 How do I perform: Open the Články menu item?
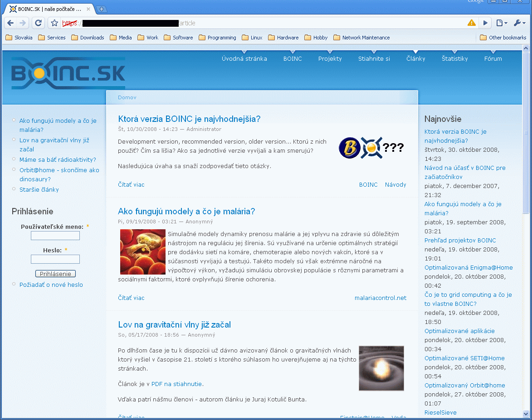[415, 58]
